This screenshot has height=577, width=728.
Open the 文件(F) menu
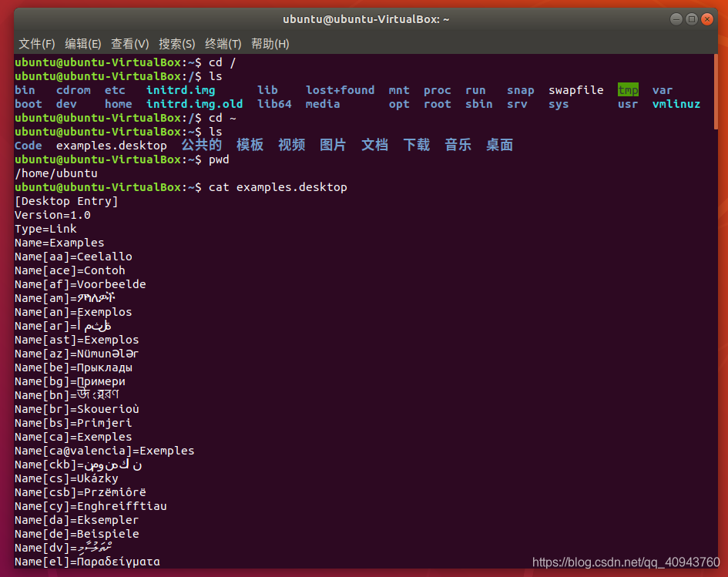(x=37, y=44)
